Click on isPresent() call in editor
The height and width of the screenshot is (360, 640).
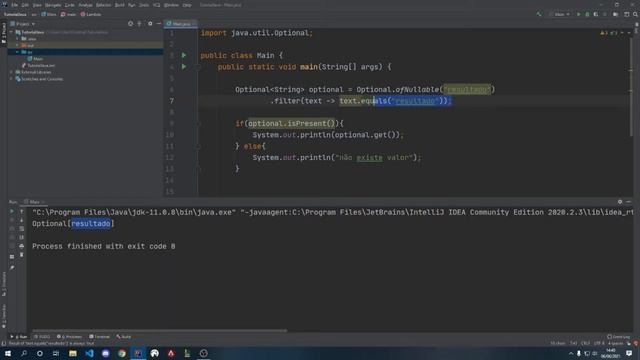click(311, 123)
